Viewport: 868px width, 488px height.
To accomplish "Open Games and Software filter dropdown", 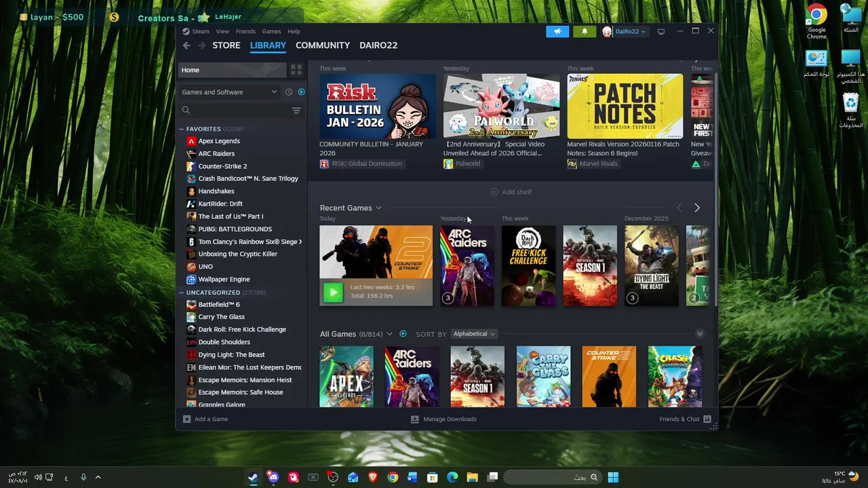I will tap(229, 92).
